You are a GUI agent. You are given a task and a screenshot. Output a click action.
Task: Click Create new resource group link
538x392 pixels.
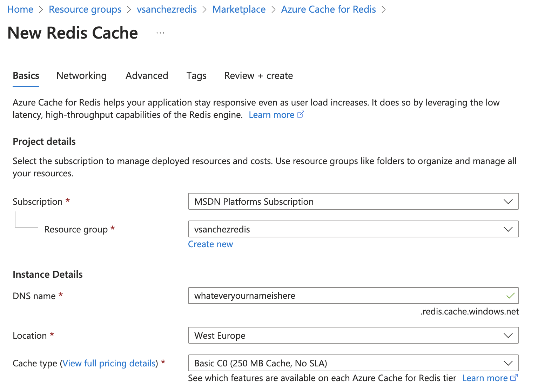(x=210, y=244)
